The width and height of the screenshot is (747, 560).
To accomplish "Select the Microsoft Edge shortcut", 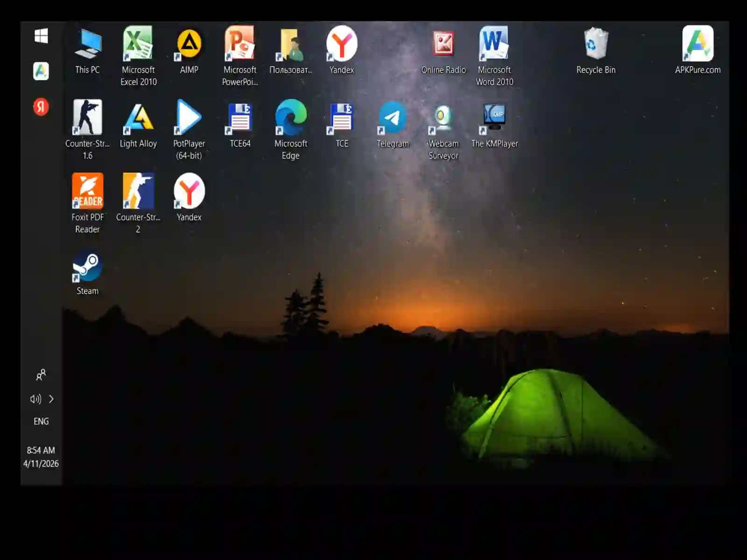I will pos(291,130).
